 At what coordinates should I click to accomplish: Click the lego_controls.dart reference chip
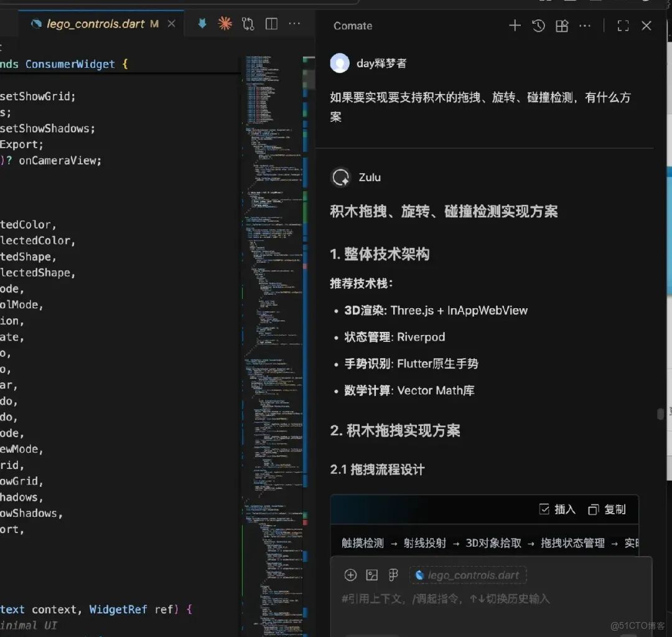468,575
